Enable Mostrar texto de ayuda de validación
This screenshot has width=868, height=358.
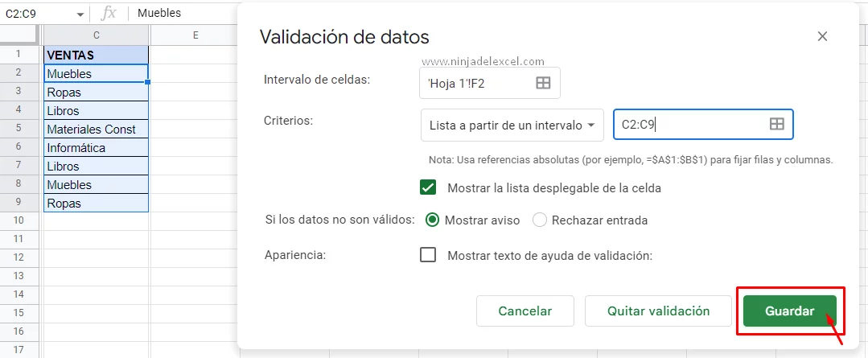click(428, 255)
